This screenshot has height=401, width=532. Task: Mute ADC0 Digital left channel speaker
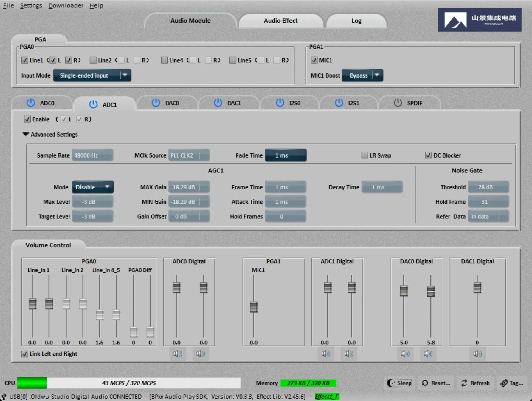[x=178, y=354]
